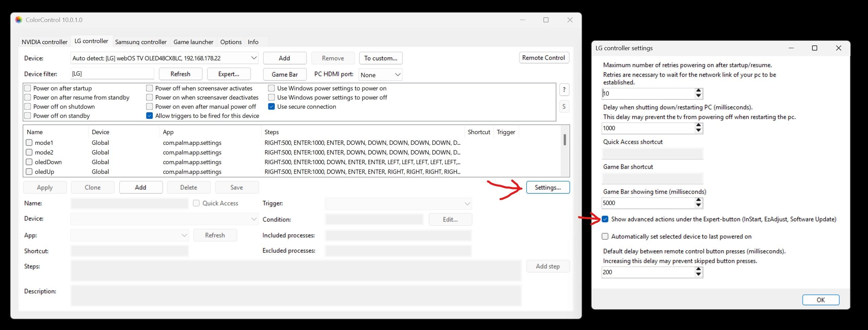Open the Expert... menu button
This screenshot has width=868, height=330.
point(229,74)
